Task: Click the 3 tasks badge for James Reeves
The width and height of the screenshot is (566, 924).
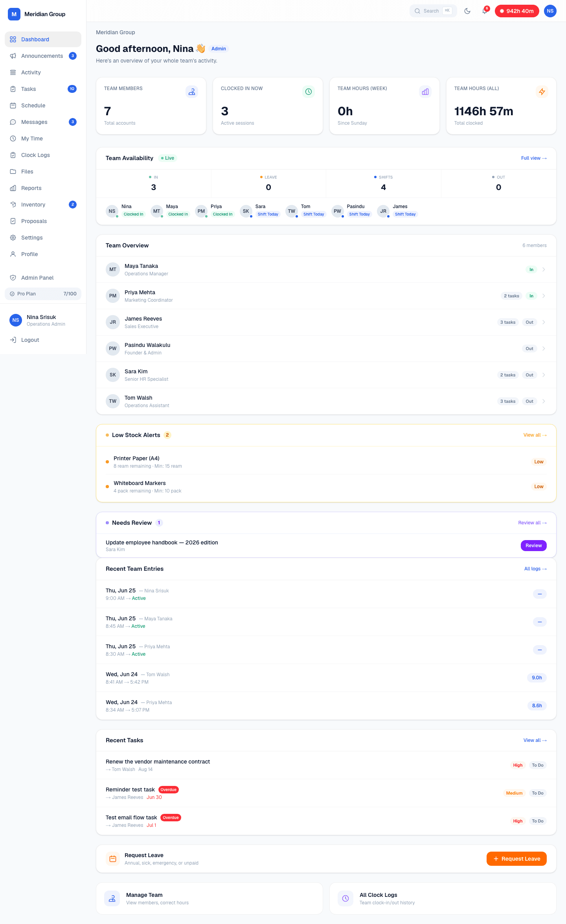Action: click(x=508, y=322)
